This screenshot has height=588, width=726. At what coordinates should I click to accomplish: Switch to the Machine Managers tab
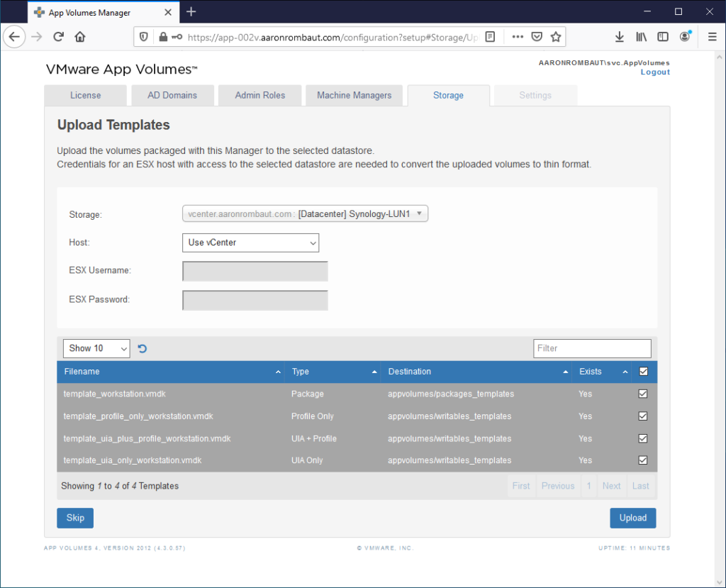point(354,95)
